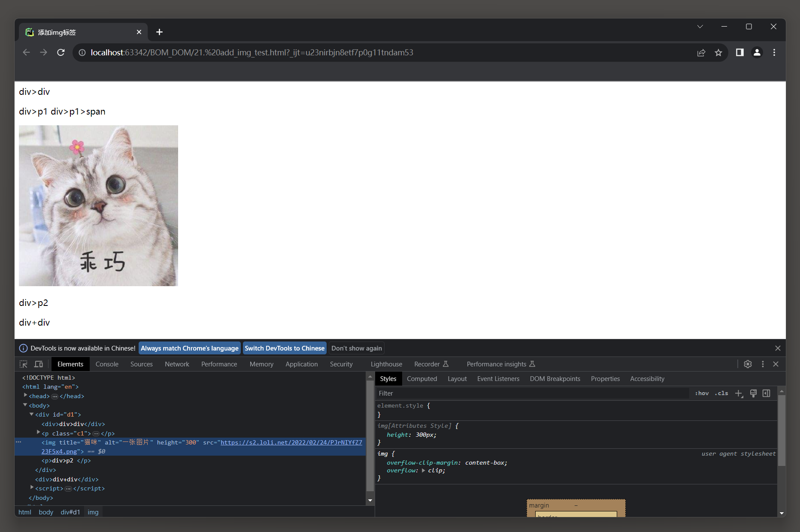Open a new browser tab
The height and width of the screenshot is (532, 800).
[x=159, y=32]
